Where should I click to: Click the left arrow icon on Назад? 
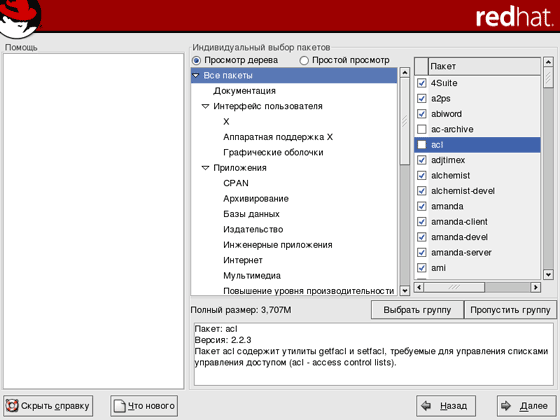click(426, 405)
